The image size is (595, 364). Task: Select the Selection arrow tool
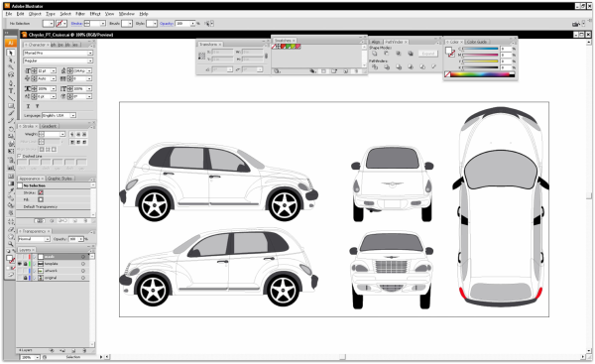pyautogui.click(x=11, y=53)
